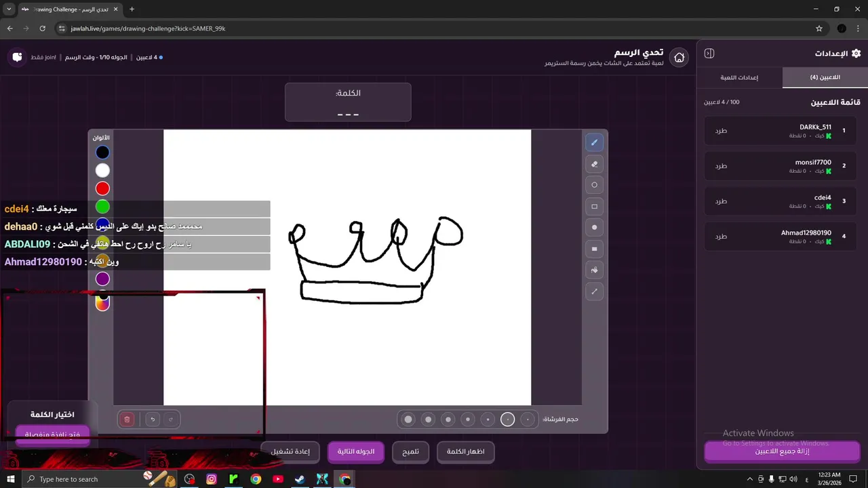Choose the outlined rectangle shape tool

click(x=595, y=206)
